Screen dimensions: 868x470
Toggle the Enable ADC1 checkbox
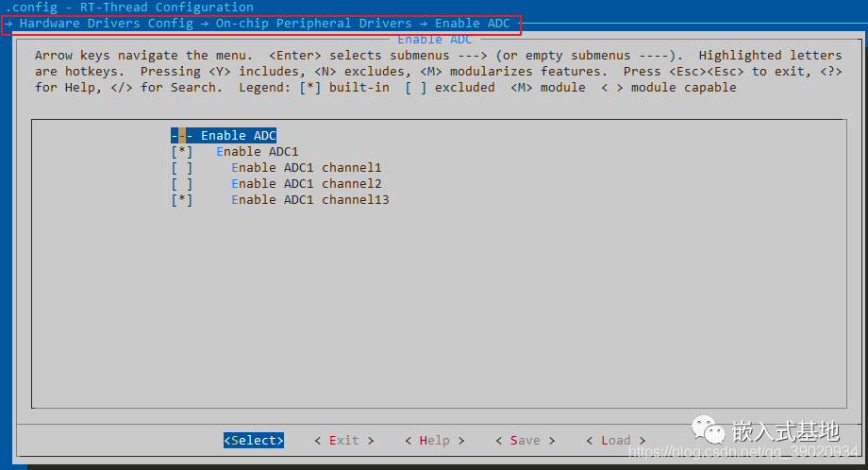[x=182, y=152]
